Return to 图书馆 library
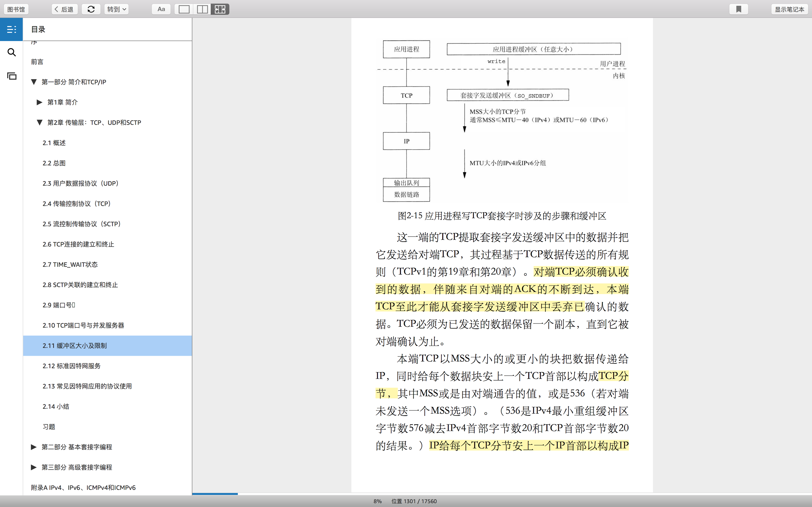Viewport: 812px width, 507px height. coord(16,9)
